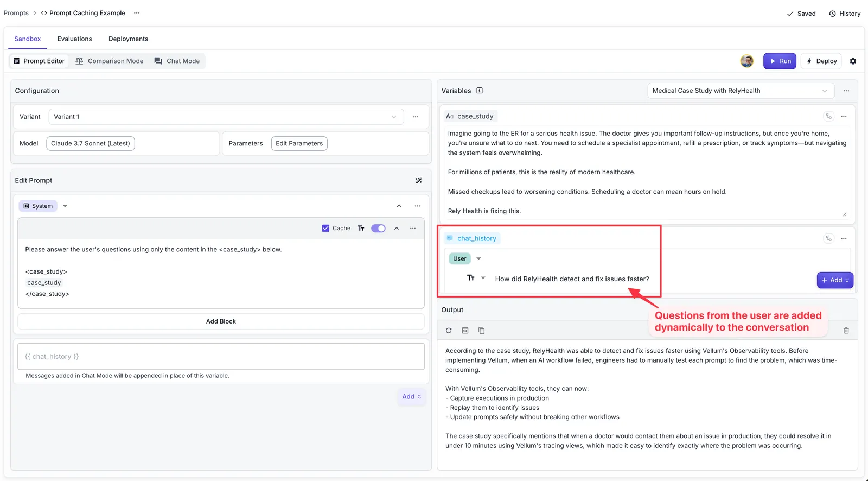This screenshot has width=868, height=481.
Task: Switch off the toggle next to Cache
Action: point(378,229)
